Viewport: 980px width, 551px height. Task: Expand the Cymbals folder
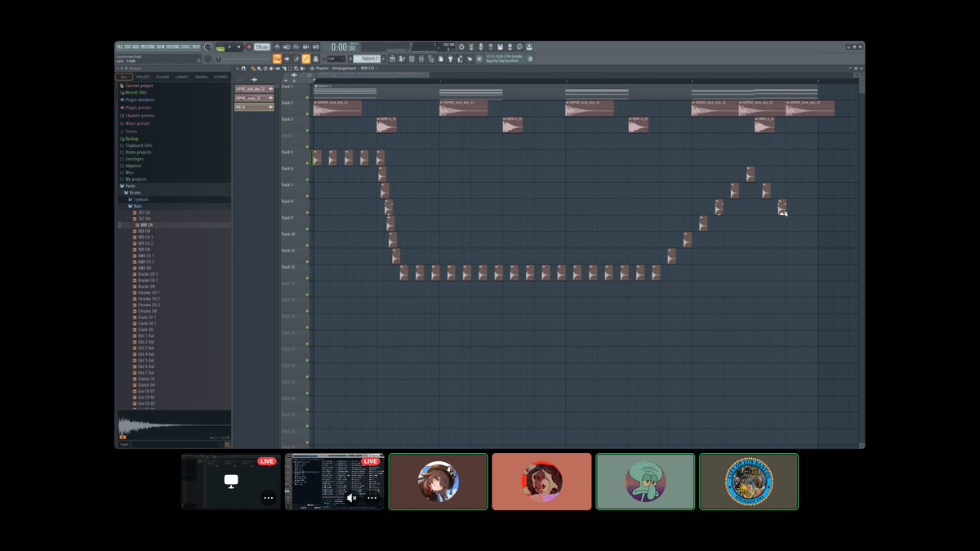pyautogui.click(x=139, y=199)
